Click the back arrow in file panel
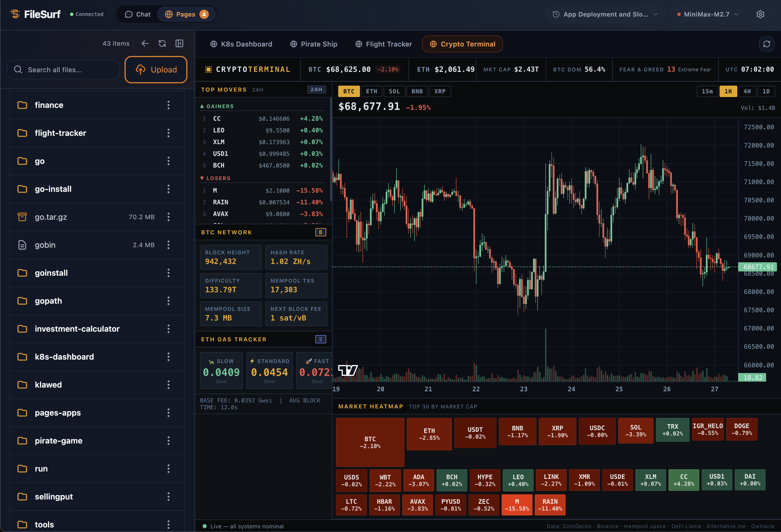Viewport: 781px width, 532px height. (145, 43)
